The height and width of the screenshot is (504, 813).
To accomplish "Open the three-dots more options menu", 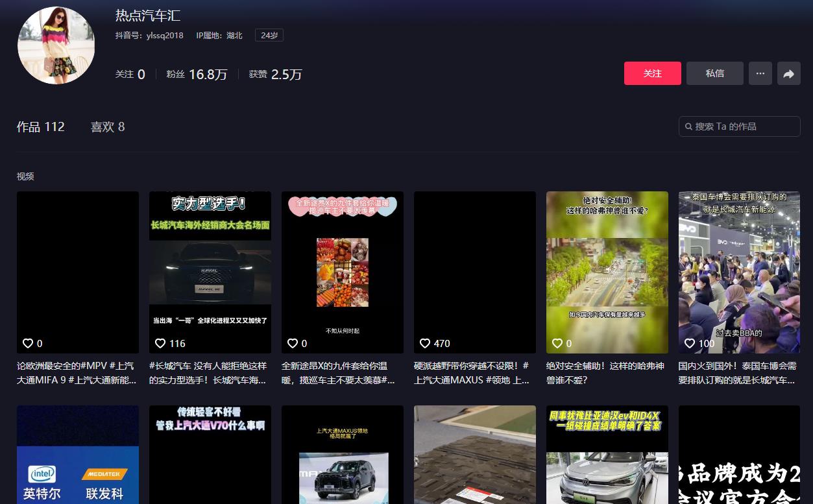I will (760, 73).
